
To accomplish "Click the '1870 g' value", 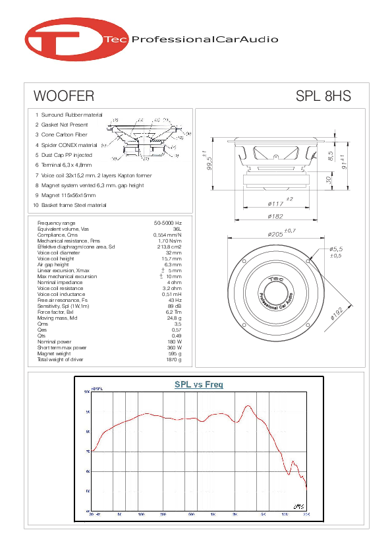I will pos(174,360).
